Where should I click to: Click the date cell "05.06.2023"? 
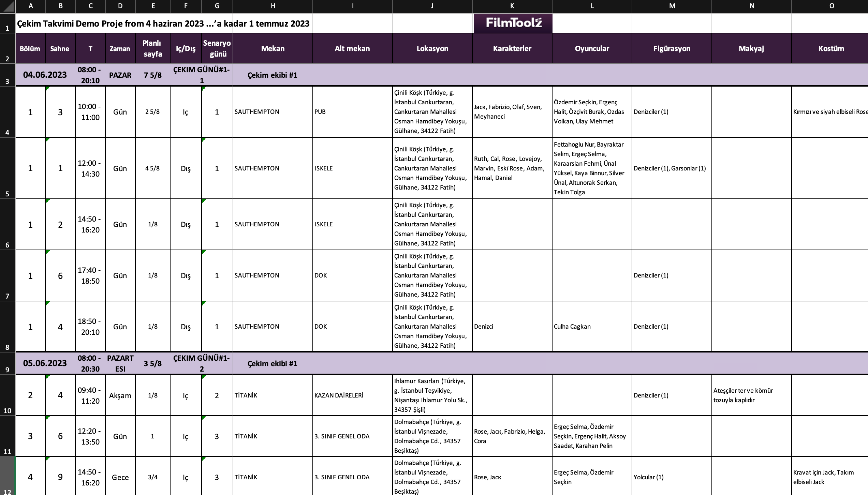tap(45, 363)
